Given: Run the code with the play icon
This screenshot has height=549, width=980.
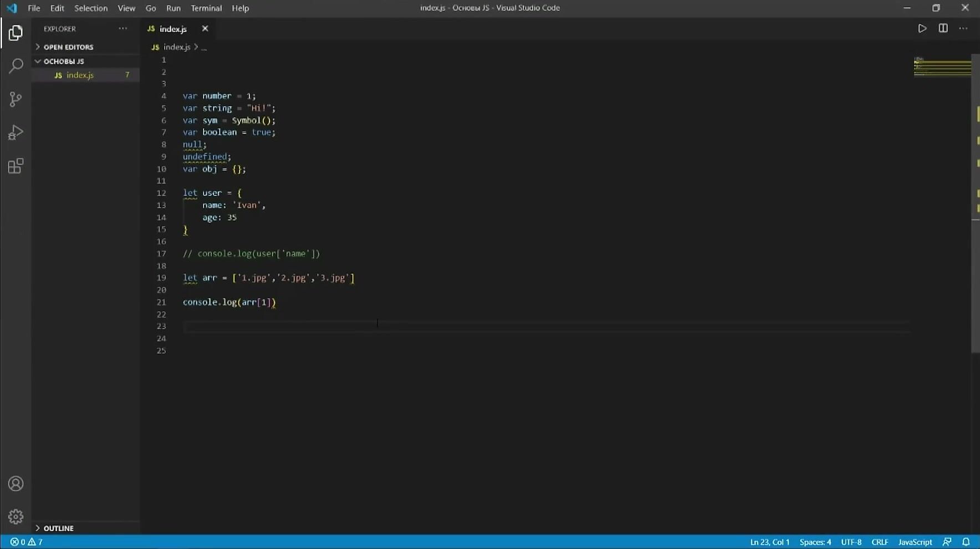Looking at the screenshot, I should [922, 28].
